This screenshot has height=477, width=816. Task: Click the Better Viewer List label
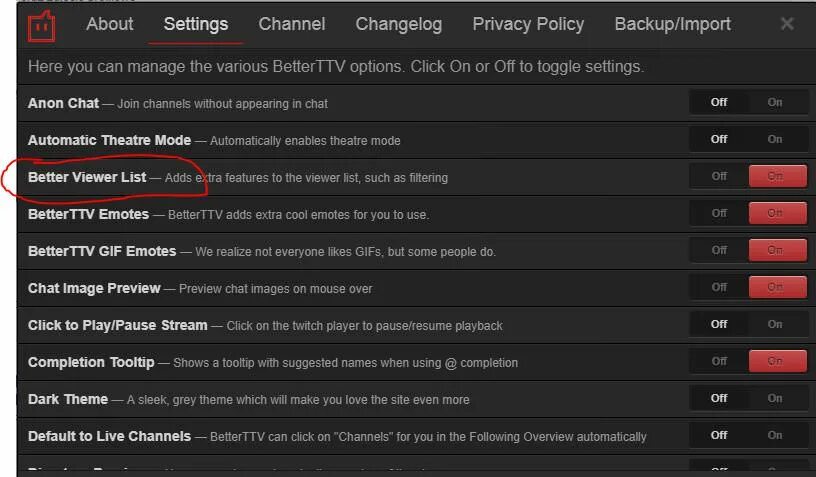coord(87,177)
